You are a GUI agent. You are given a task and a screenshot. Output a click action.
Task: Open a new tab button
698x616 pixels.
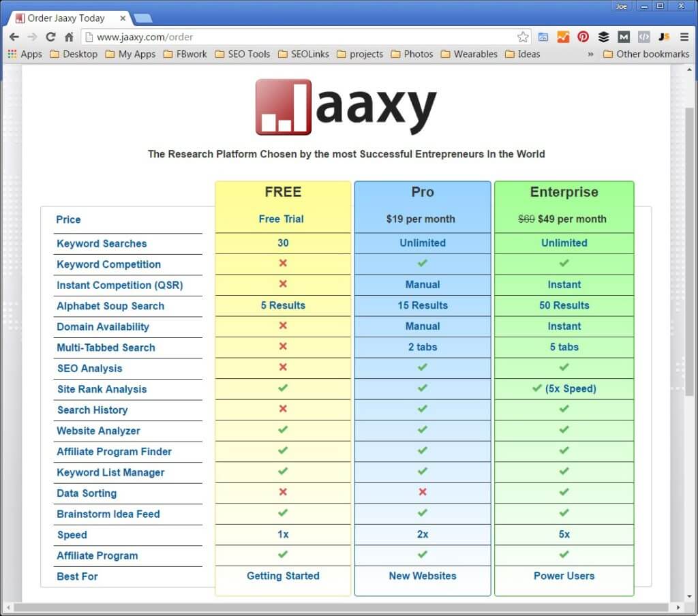pyautogui.click(x=143, y=18)
